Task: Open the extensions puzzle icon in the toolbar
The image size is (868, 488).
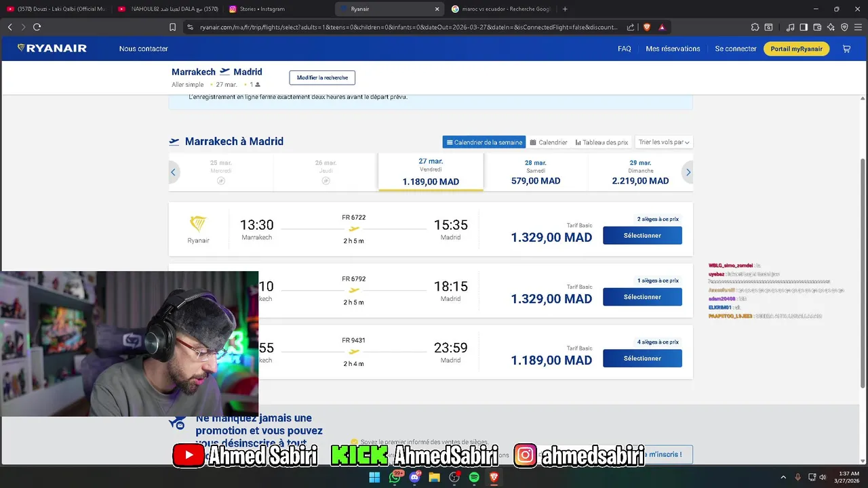Action: click(755, 27)
